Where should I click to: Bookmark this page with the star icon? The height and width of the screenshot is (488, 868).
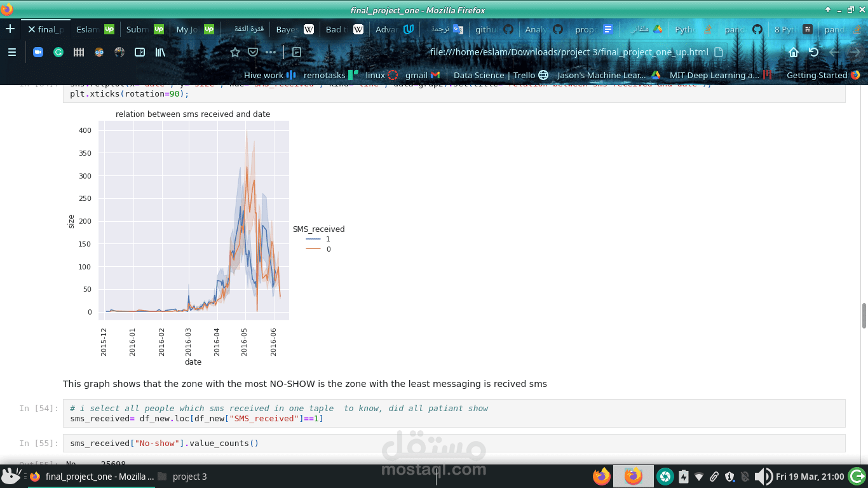[235, 52]
